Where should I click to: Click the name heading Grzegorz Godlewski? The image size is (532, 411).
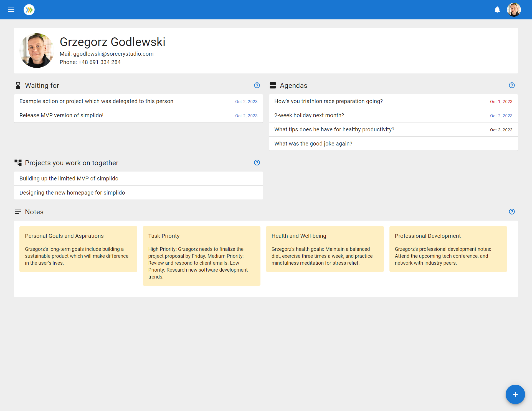[x=112, y=42]
